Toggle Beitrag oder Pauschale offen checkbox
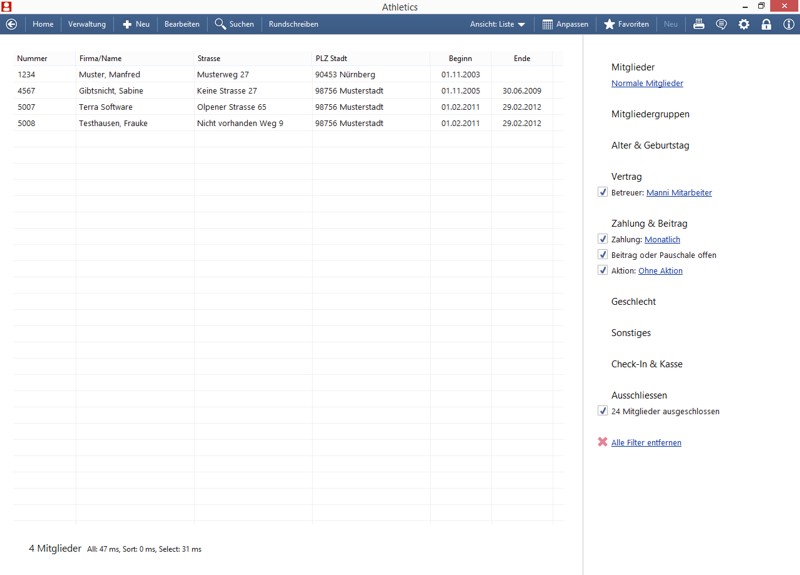Image resolution: width=800 pixels, height=575 pixels. coord(603,255)
